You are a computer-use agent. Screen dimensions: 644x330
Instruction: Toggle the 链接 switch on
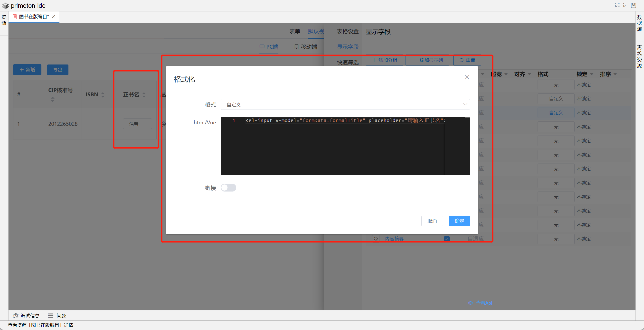point(228,188)
